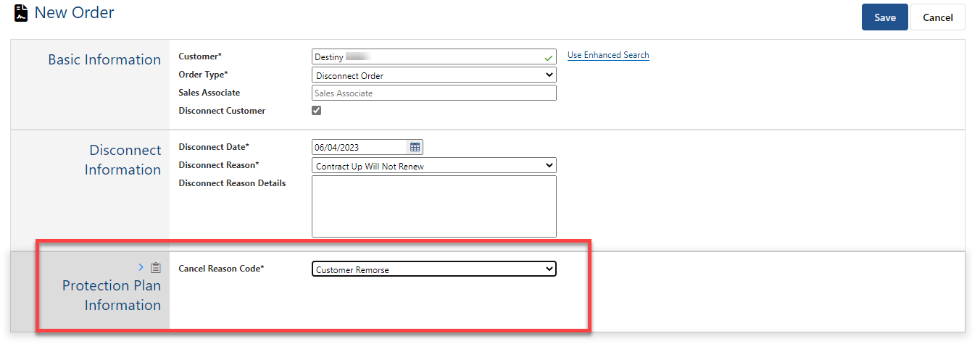Open the Disconnect Reason dropdown
The image size is (980, 344).
[x=433, y=166]
